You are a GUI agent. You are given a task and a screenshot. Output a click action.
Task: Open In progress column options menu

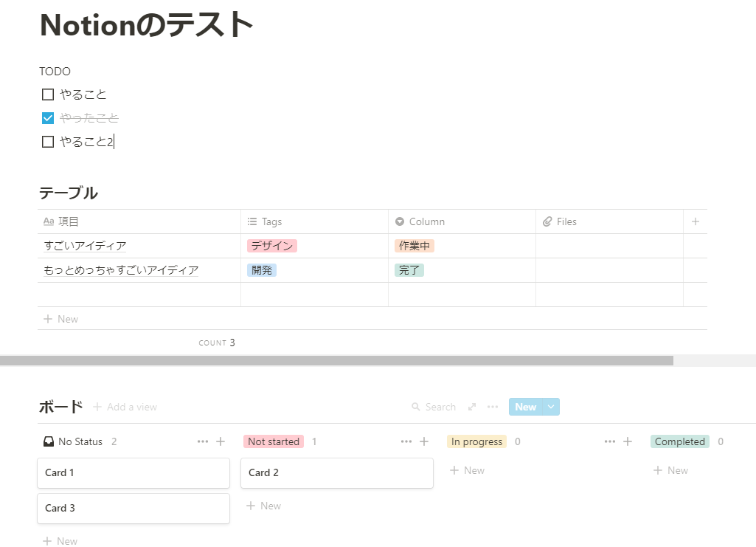(610, 441)
